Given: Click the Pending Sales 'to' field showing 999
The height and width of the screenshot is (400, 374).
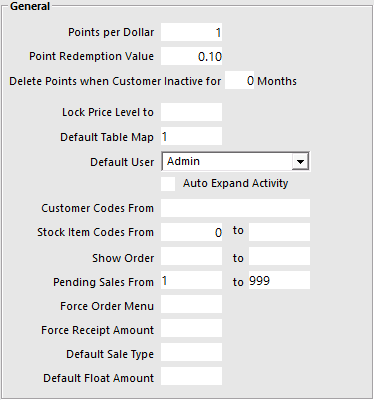Looking at the screenshot, I should [279, 280].
